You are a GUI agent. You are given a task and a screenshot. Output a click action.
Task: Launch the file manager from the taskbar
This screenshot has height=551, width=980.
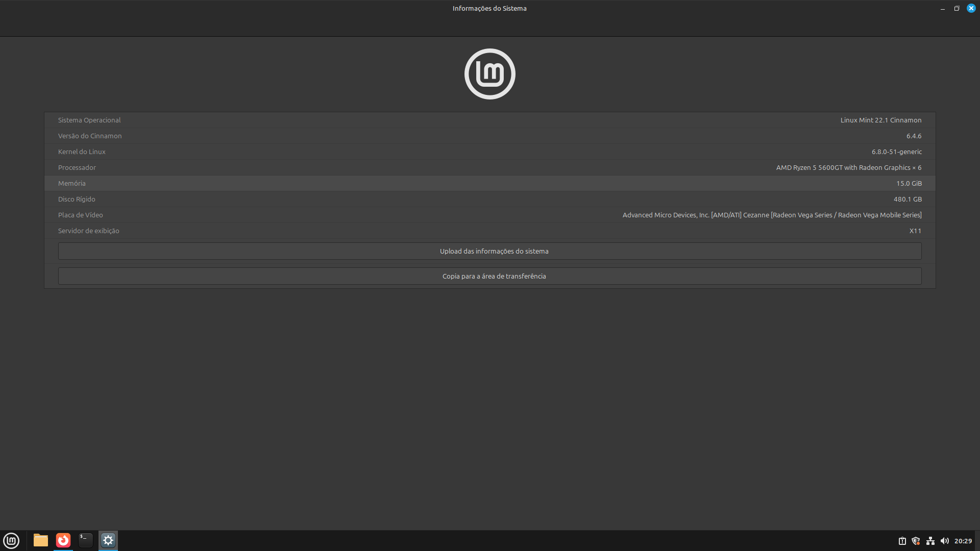(41, 540)
